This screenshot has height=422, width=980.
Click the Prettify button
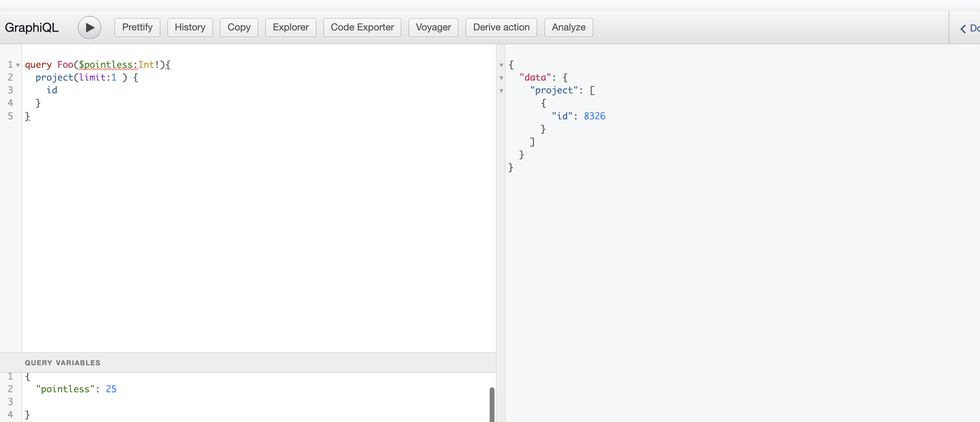click(x=137, y=27)
